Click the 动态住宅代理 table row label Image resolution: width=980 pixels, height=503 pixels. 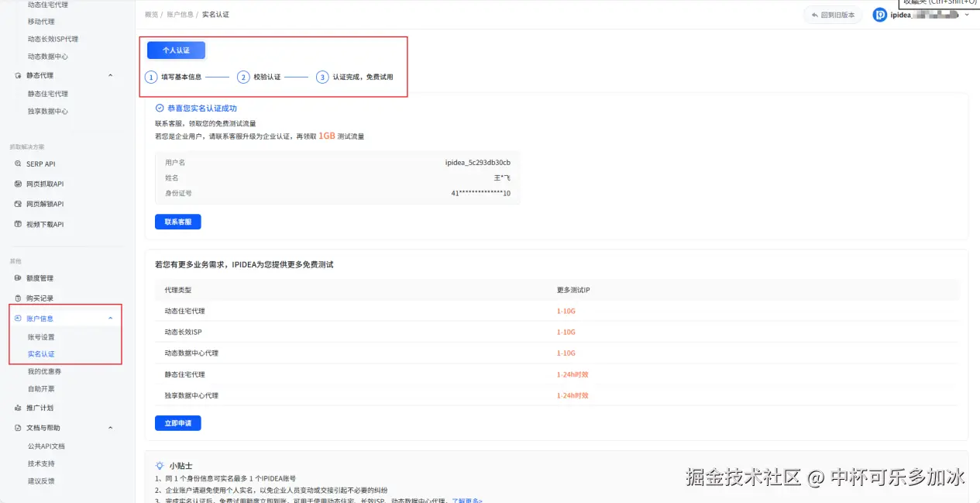184,311
